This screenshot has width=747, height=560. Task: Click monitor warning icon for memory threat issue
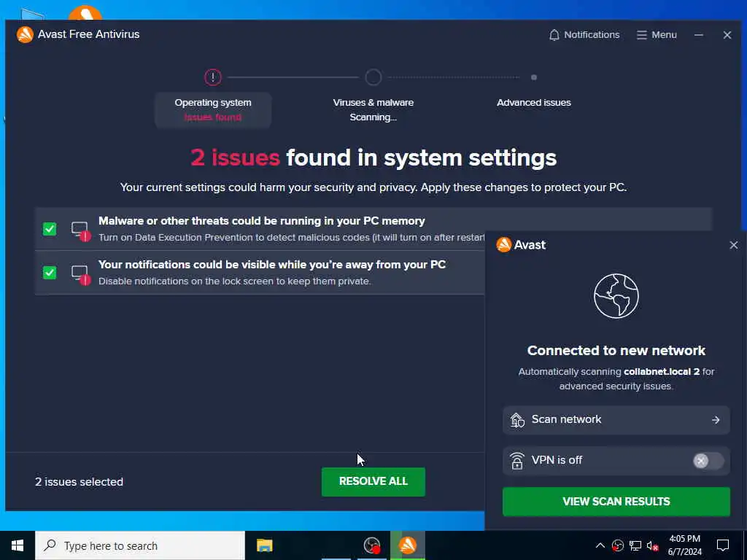point(80,231)
